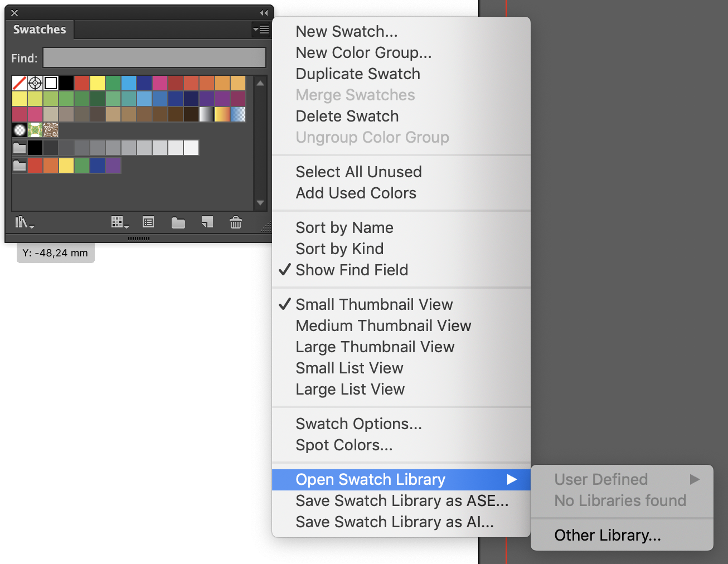Choose New Swatch from the menu

pos(346,31)
